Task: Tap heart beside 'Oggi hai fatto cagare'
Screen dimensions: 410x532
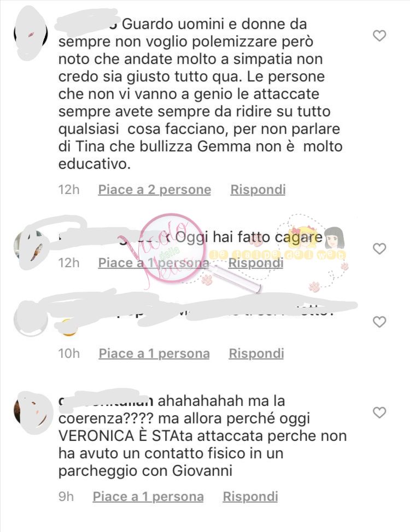Action: (x=379, y=249)
